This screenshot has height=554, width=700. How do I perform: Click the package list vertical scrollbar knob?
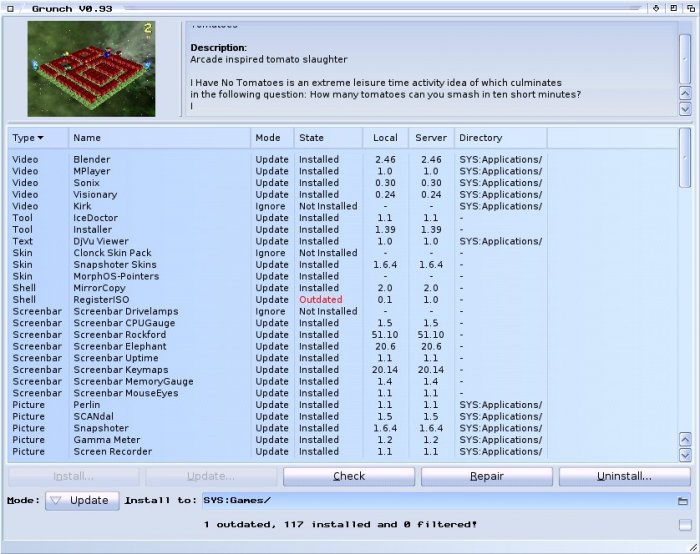coord(685,158)
